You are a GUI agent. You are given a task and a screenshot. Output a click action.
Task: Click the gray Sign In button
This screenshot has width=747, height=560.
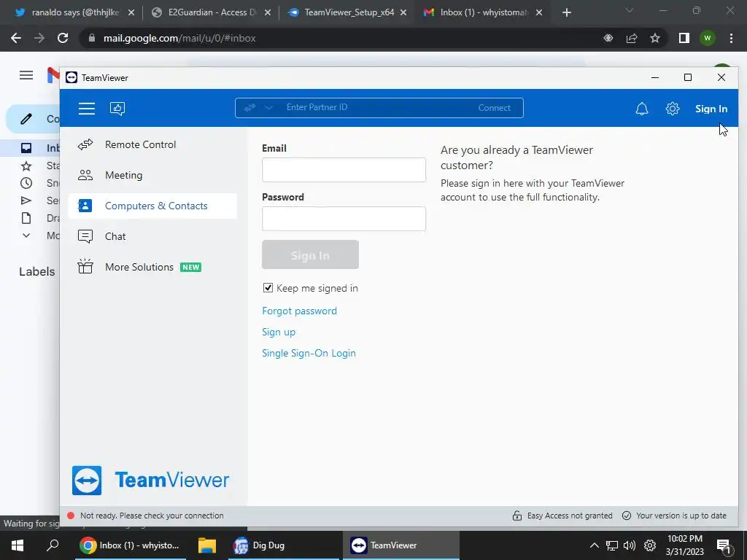(310, 254)
